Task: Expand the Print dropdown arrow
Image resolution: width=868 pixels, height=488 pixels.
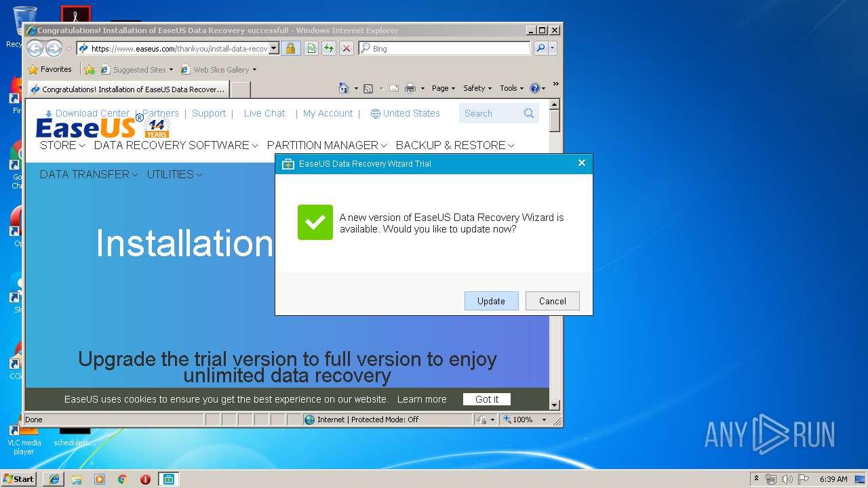Action: click(422, 88)
